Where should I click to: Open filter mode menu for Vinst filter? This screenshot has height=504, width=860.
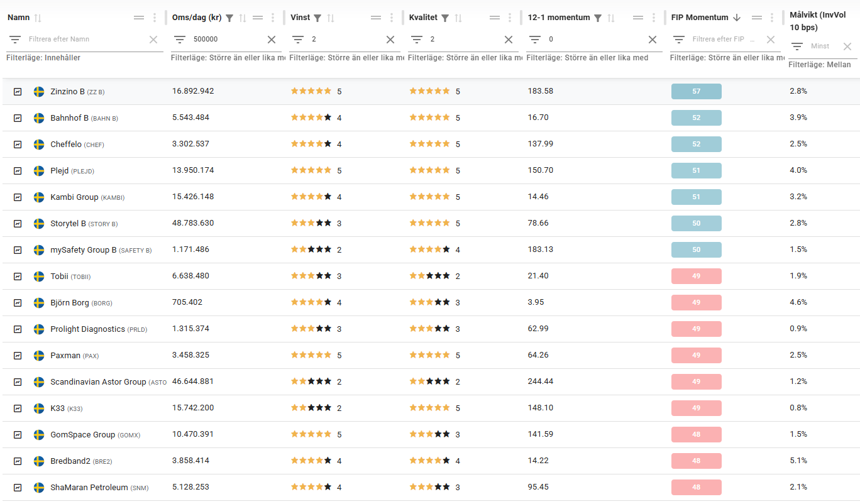(x=298, y=40)
